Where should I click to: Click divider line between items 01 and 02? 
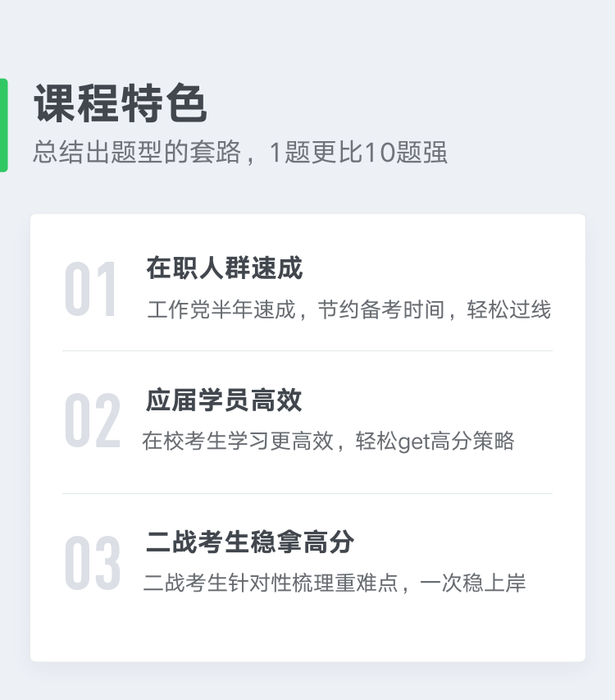coord(307,351)
